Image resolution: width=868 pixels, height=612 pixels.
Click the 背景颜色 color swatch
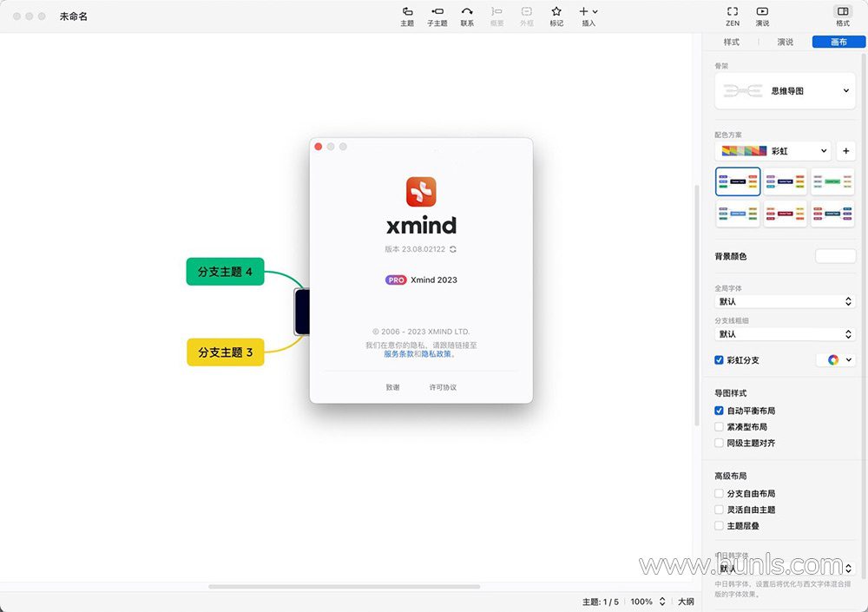pyautogui.click(x=835, y=256)
